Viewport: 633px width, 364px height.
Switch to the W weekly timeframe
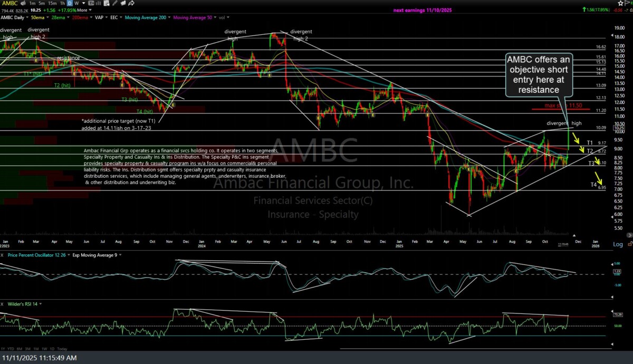point(76,3)
